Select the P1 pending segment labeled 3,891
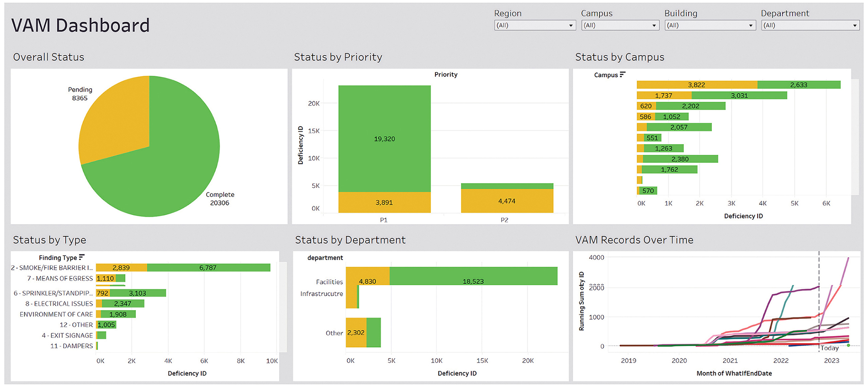 tap(385, 203)
